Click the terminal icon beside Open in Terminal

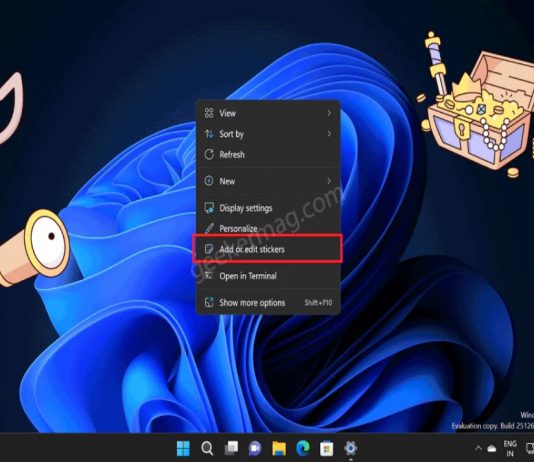point(209,275)
